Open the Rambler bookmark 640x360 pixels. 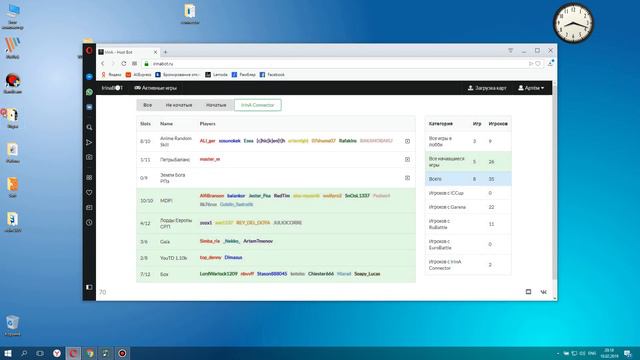pos(244,75)
